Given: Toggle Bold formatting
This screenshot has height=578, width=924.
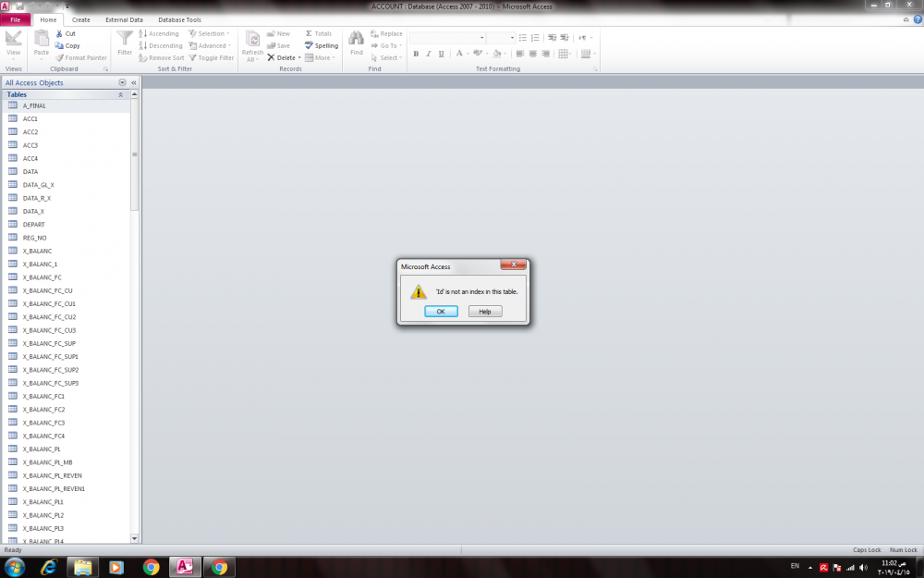Looking at the screenshot, I should click(x=416, y=54).
